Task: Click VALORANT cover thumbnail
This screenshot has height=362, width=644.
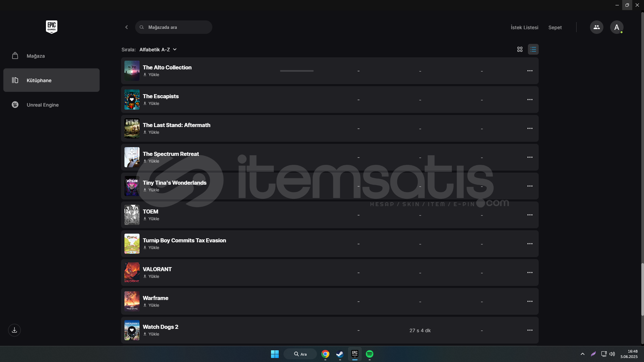Action: pos(132,273)
